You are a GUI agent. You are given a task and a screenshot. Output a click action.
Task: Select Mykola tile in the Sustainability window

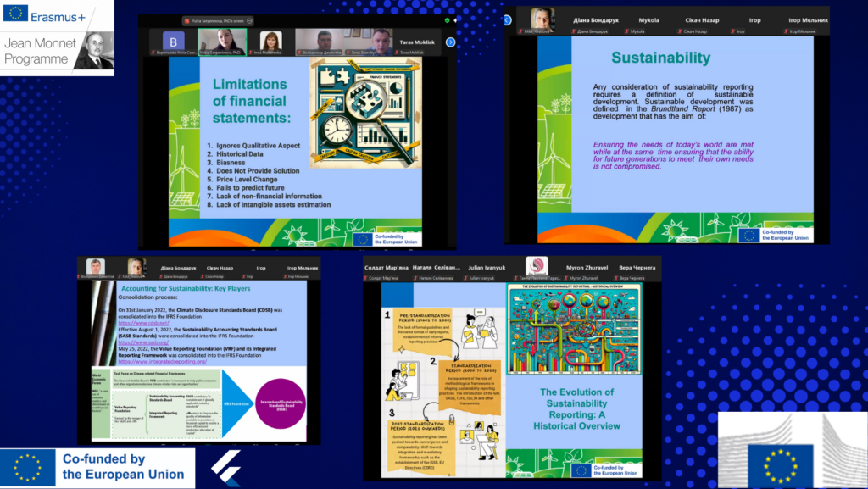pyautogui.click(x=648, y=21)
